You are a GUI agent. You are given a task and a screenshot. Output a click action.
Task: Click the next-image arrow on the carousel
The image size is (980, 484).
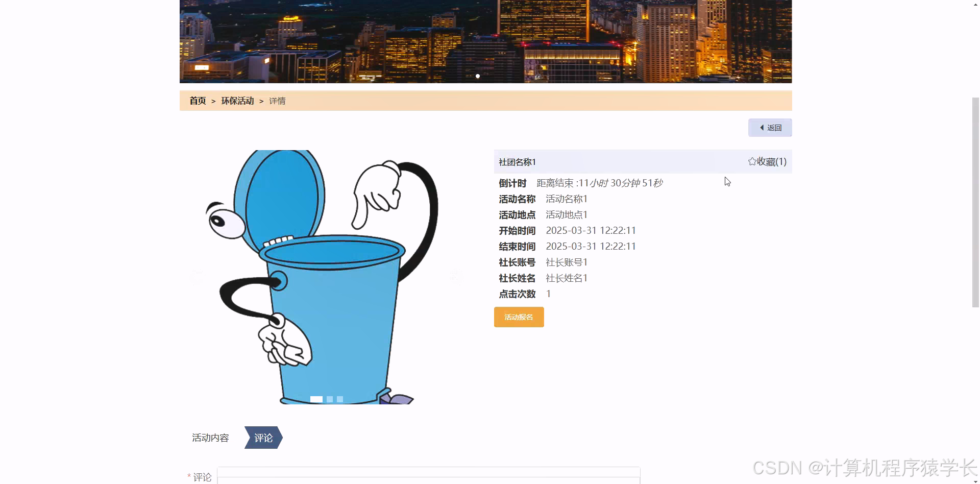click(x=456, y=277)
